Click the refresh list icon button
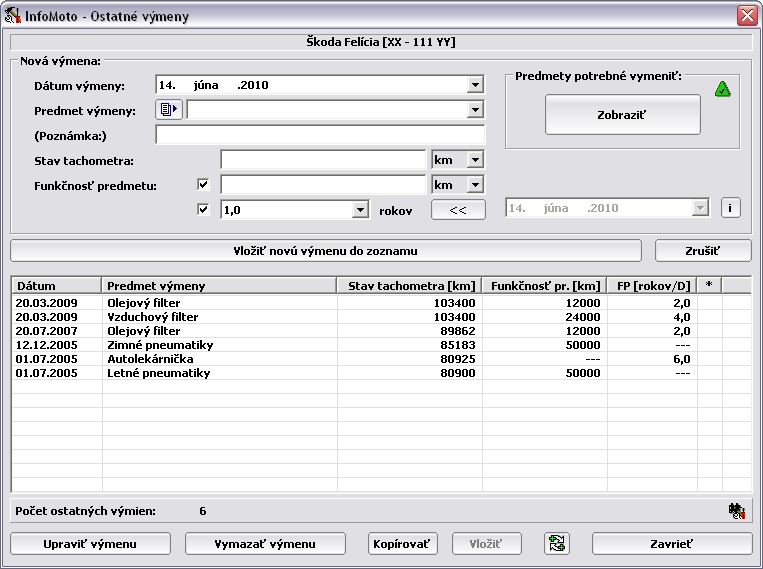Viewport: 763px width, 569px height. click(557, 543)
